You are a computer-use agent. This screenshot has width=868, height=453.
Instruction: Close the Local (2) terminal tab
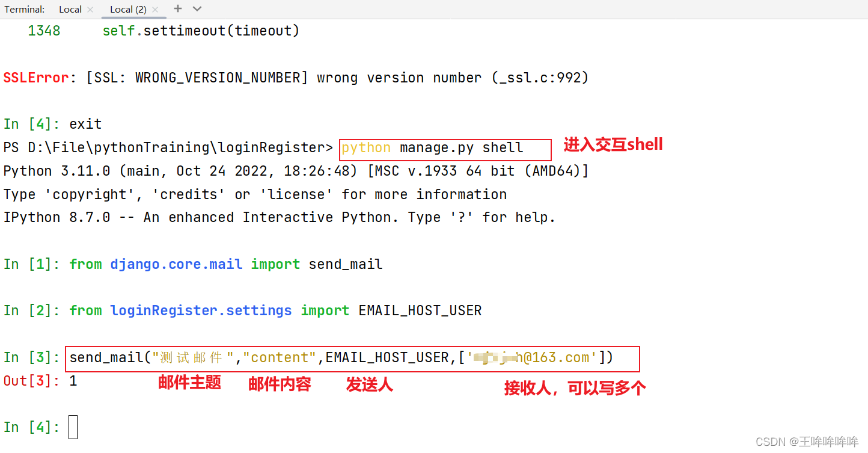155,10
